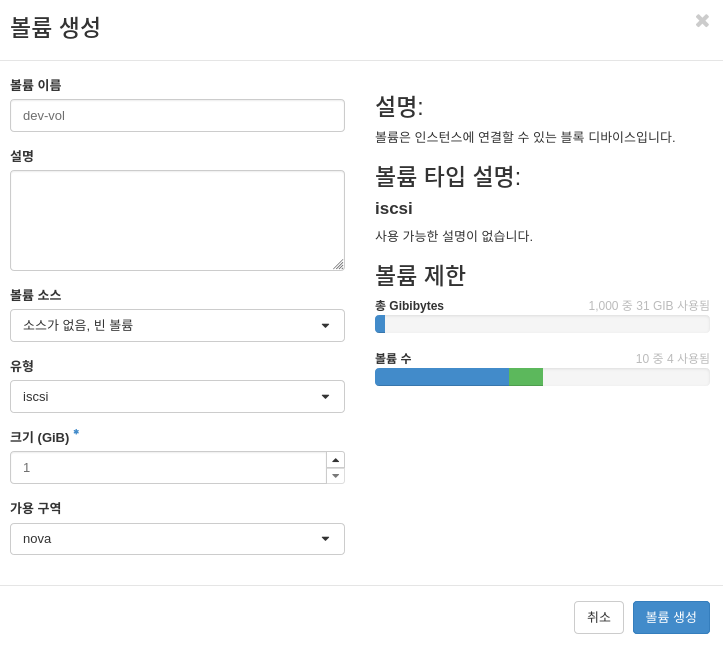This screenshot has width=723, height=648.
Task: Click the 볼륨 제한 heading
Action: pyautogui.click(x=421, y=275)
